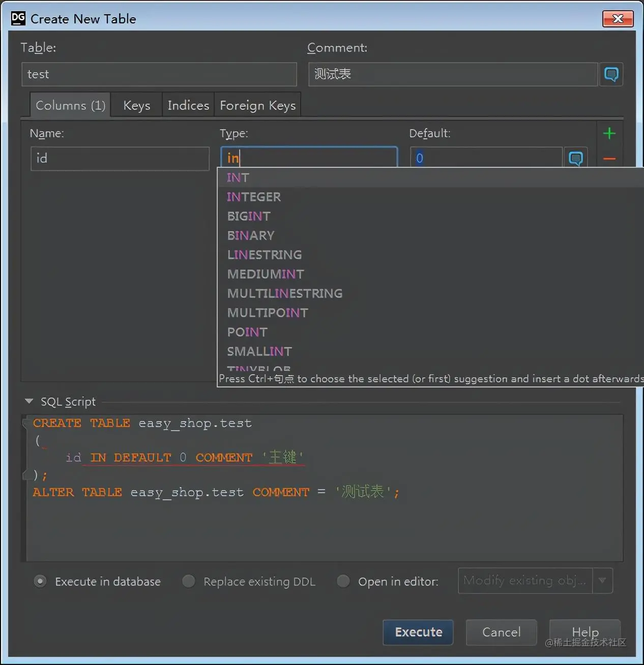Select Replace existing DDL radio option
Viewport: 644px width, 665px height.
click(x=189, y=581)
